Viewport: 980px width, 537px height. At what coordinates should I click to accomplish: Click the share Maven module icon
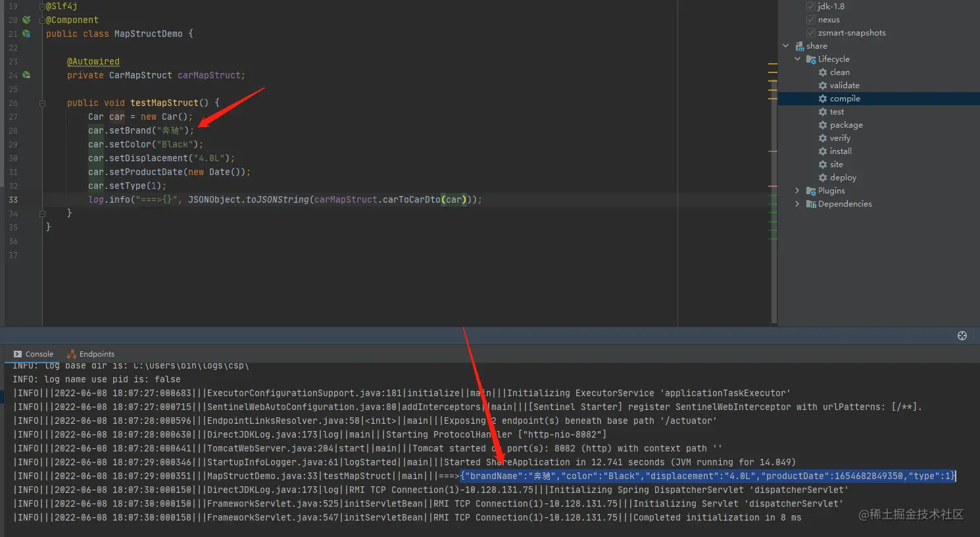click(x=800, y=46)
